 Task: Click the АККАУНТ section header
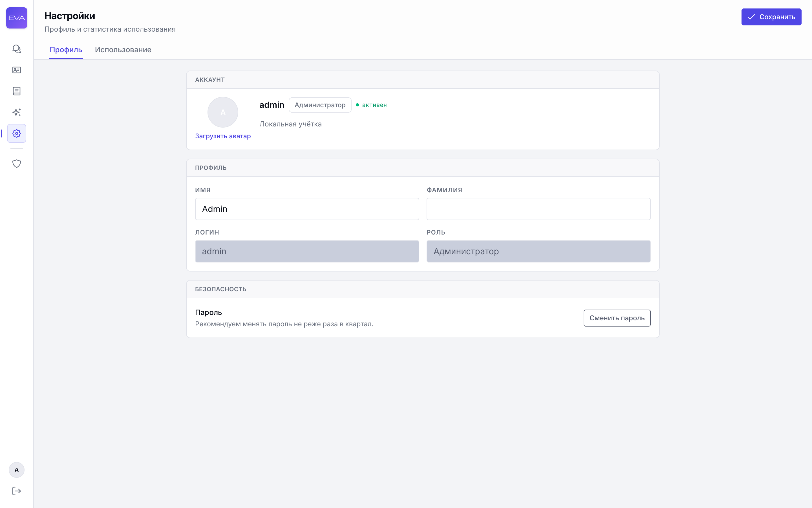point(210,80)
